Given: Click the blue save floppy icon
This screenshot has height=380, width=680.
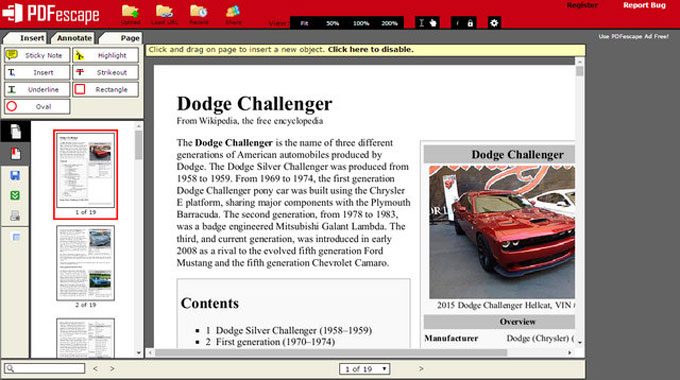Looking at the screenshot, I should coord(15,175).
